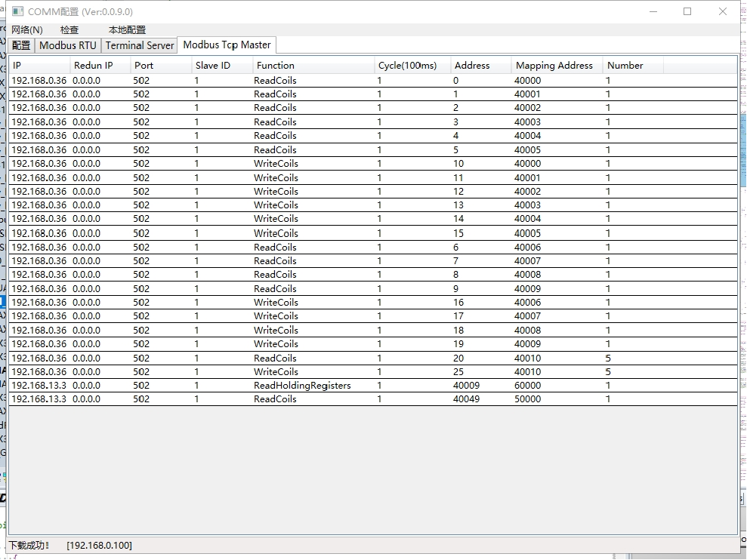
Task: Select the ReadHoldingRegisters row
Action: coord(302,386)
